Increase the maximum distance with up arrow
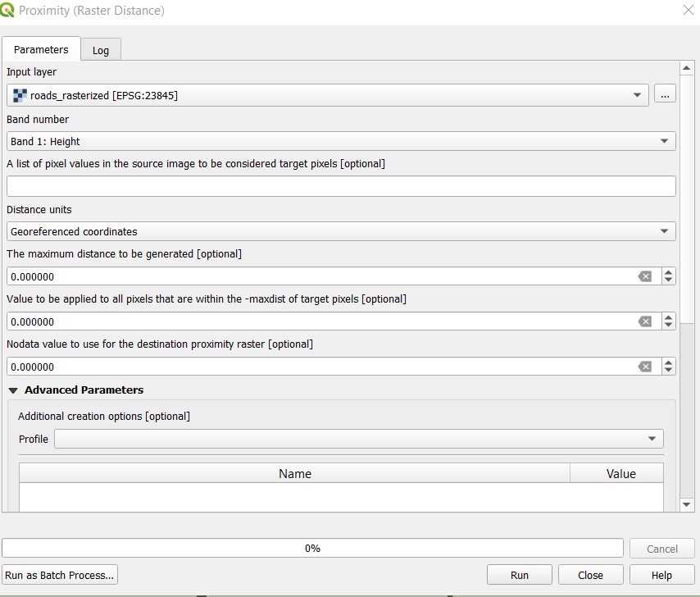This screenshot has height=597, width=700. 669,272
